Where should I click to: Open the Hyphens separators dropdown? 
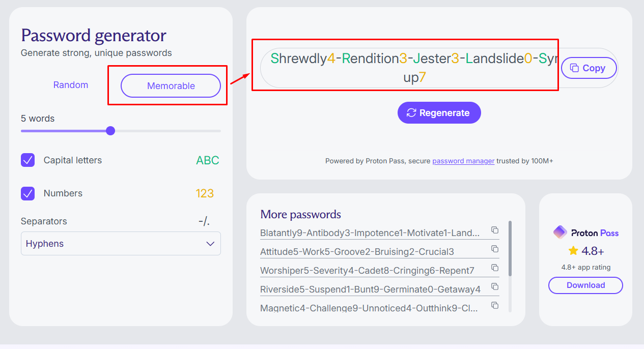point(121,243)
